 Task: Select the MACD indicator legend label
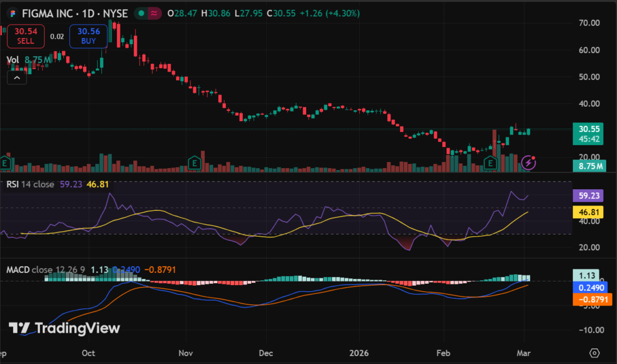click(x=17, y=269)
